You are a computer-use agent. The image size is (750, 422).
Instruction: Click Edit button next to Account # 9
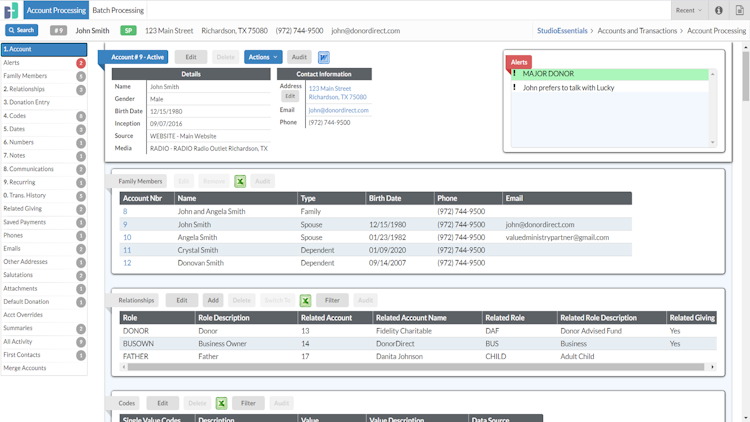(x=191, y=57)
